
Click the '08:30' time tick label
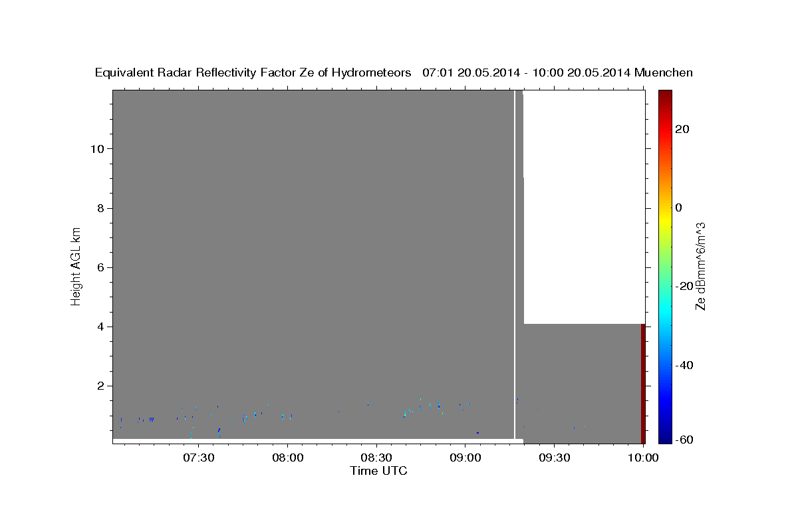click(x=376, y=458)
